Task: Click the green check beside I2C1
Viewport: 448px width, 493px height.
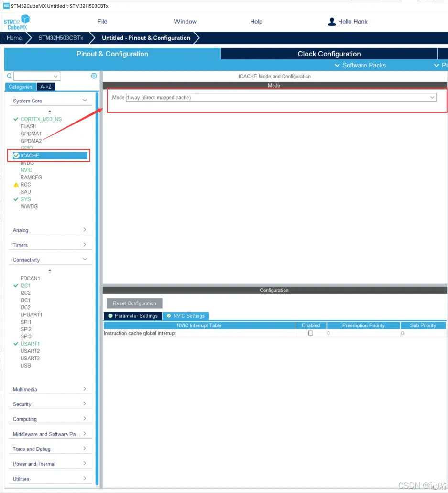Action: [x=16, y=285]
